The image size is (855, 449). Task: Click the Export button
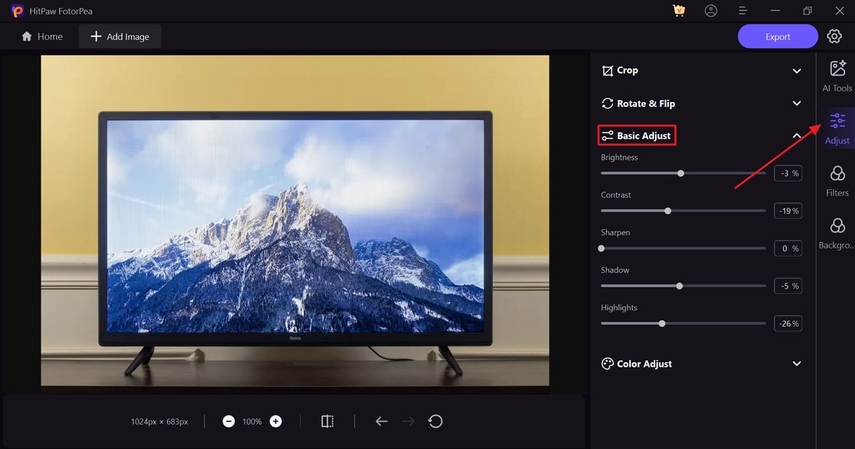click(777, 37)
